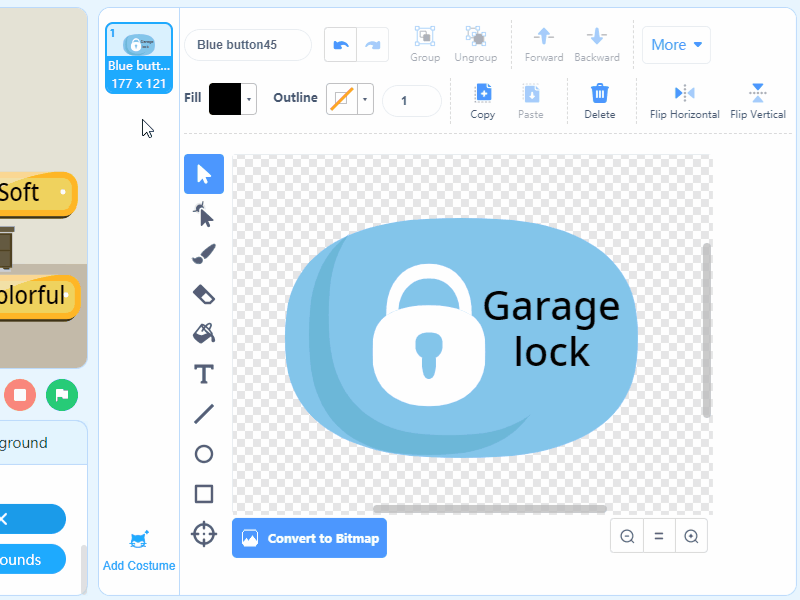Image resolution: width=800 pixels, height=600 pixels.
Task: Expand the Outline color dropdown
Action: [366, 99]
